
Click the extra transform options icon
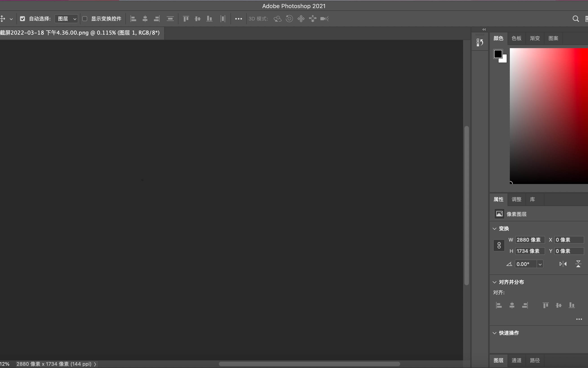pos(238,19)
